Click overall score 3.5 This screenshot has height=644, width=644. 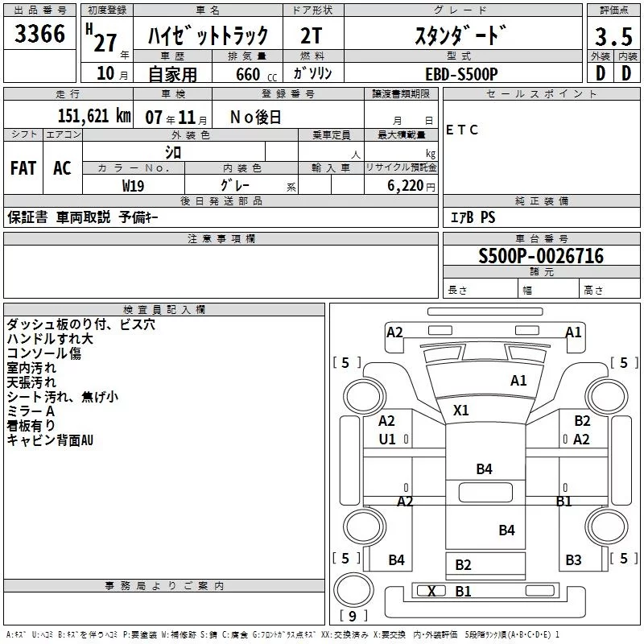pyautogui.click(x=613, y=36)
